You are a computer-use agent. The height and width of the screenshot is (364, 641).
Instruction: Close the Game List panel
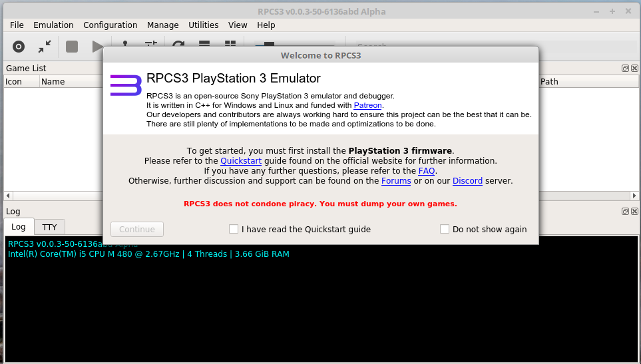click(634, 69)
